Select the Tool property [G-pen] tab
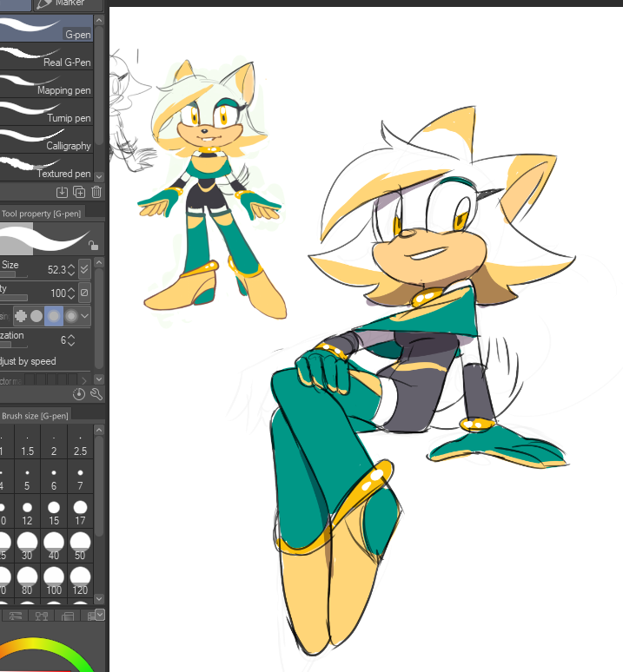623x672 pixels. [x=41, y=214]
